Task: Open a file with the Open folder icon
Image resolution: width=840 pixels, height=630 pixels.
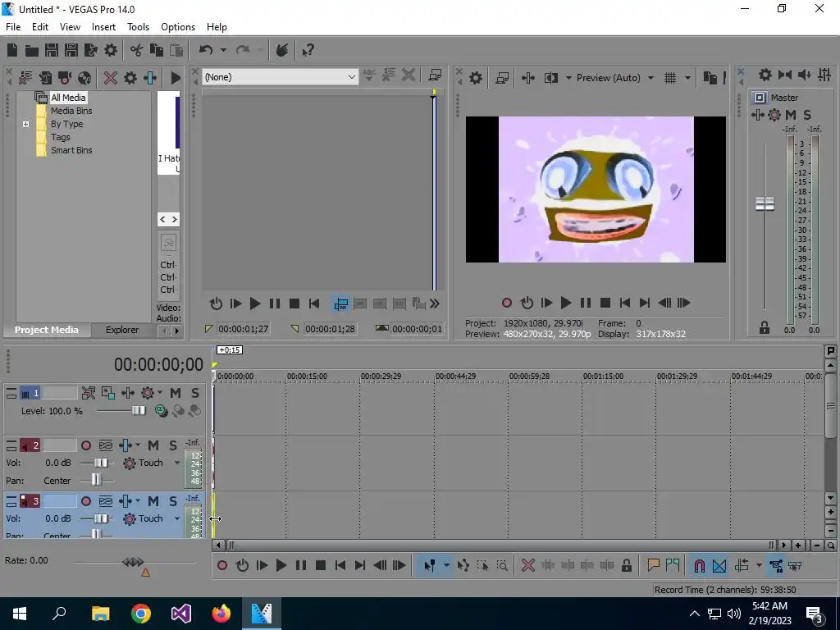Action: [32, 50]
